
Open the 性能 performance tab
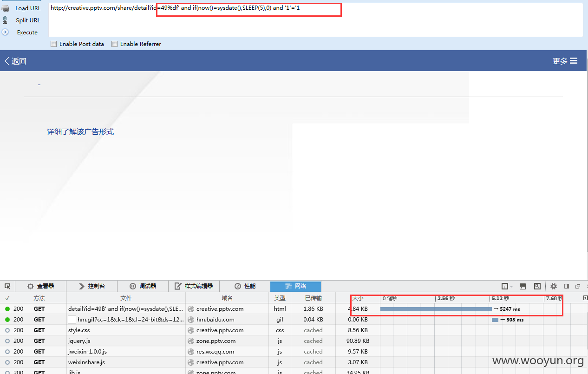245,286
